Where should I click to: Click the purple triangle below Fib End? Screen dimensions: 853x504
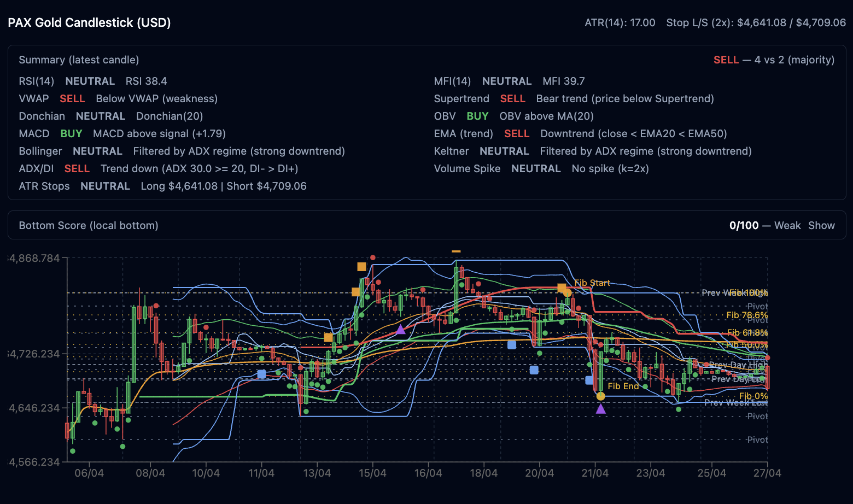pos(600,409)
